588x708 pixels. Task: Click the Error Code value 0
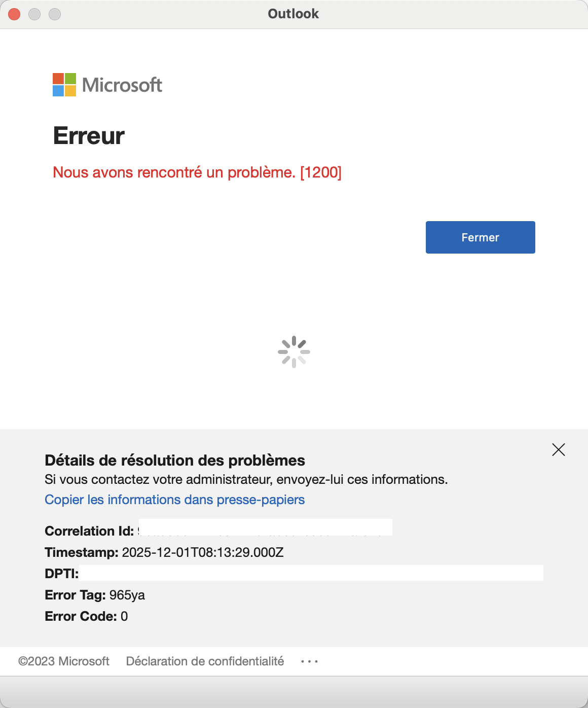(125, 616)
